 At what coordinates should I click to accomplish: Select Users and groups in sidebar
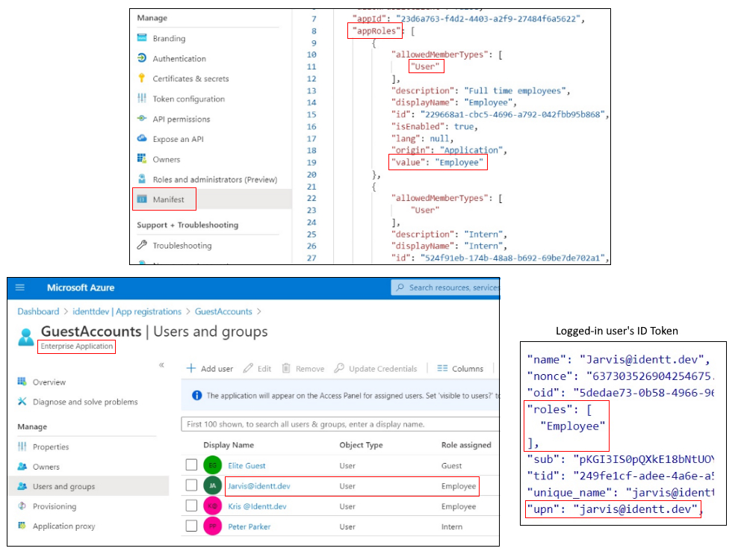coord(89,486)
